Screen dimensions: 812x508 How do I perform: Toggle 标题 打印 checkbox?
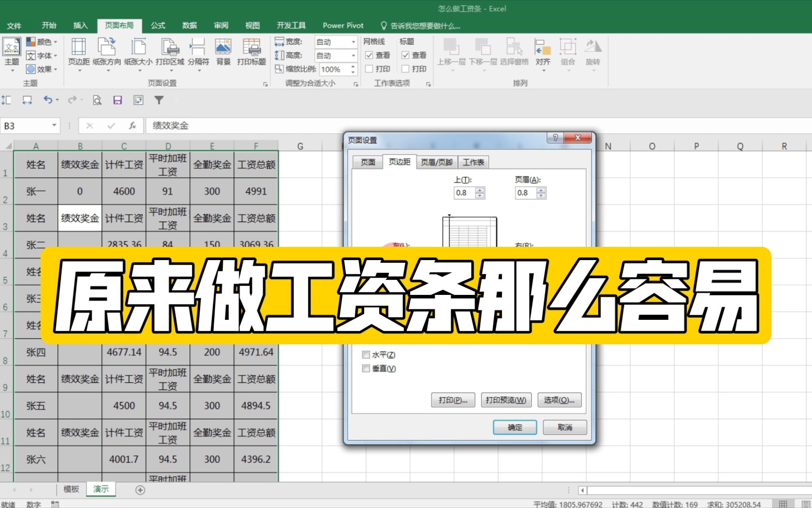pos(405,69)
